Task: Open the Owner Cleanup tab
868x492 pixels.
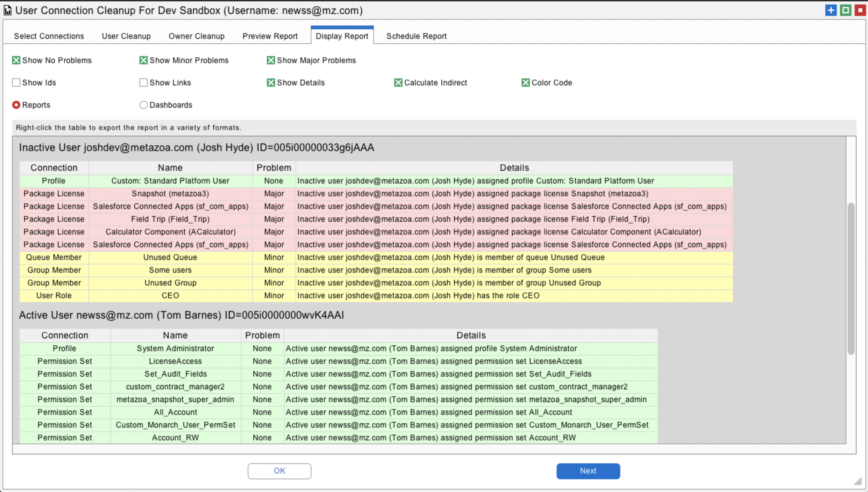Action: pyautogui.click(x=196, y=36)
